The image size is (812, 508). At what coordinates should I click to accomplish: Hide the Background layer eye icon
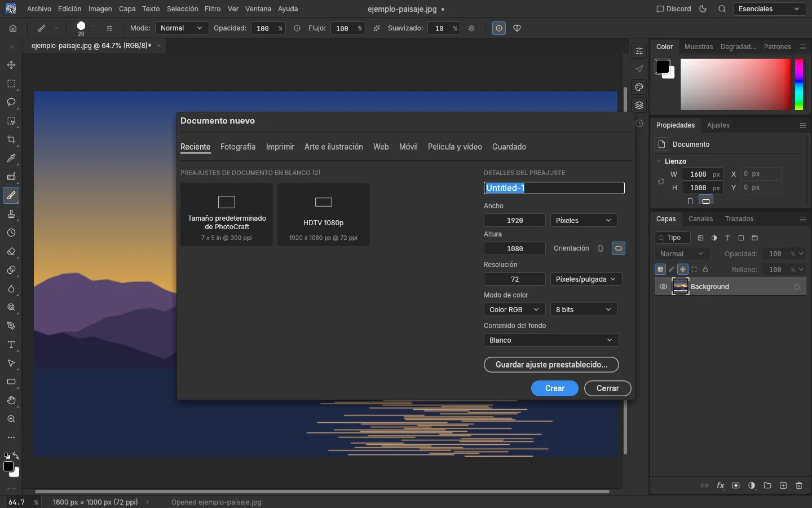663,287
